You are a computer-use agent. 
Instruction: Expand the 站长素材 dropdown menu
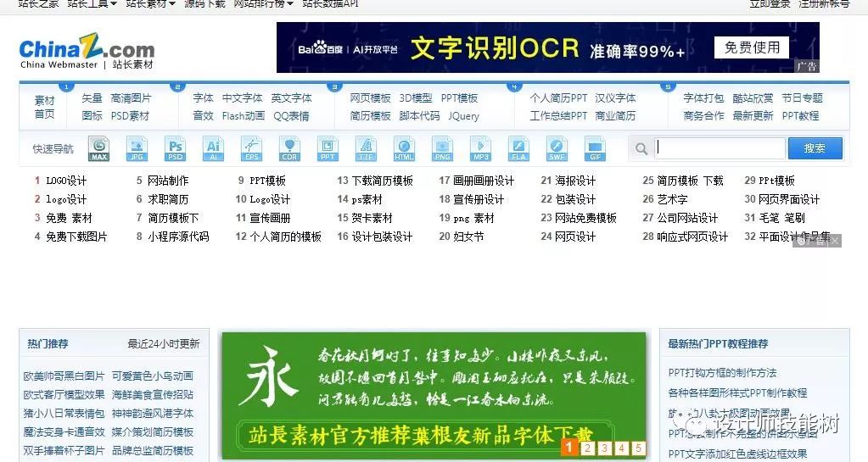coord(150,3)
